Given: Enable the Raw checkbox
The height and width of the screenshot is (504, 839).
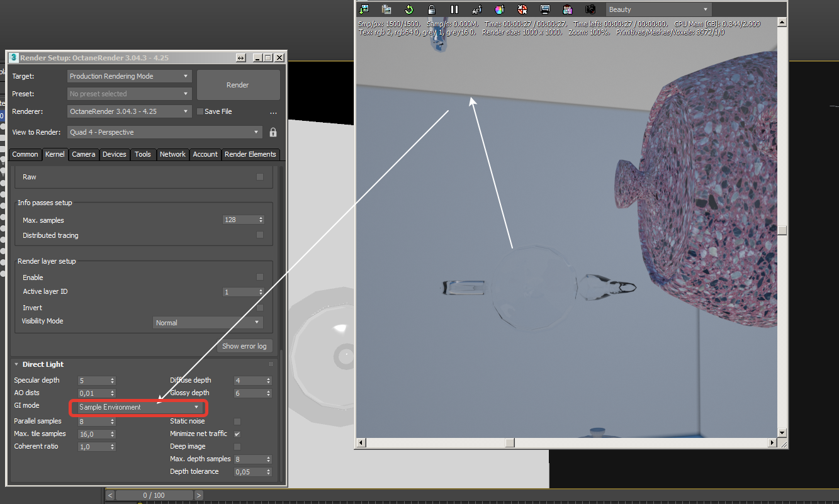Looking at the screenshot, I should pyautogui.click(x=260, y=177).
